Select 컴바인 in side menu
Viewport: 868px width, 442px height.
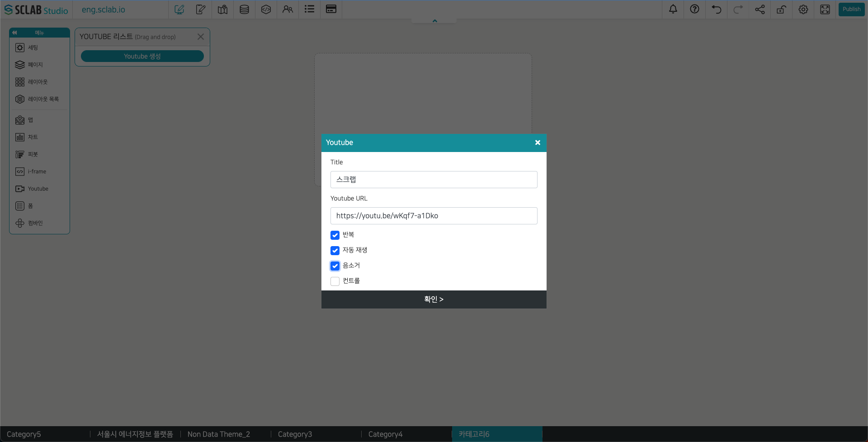click(x=39, y=223)
